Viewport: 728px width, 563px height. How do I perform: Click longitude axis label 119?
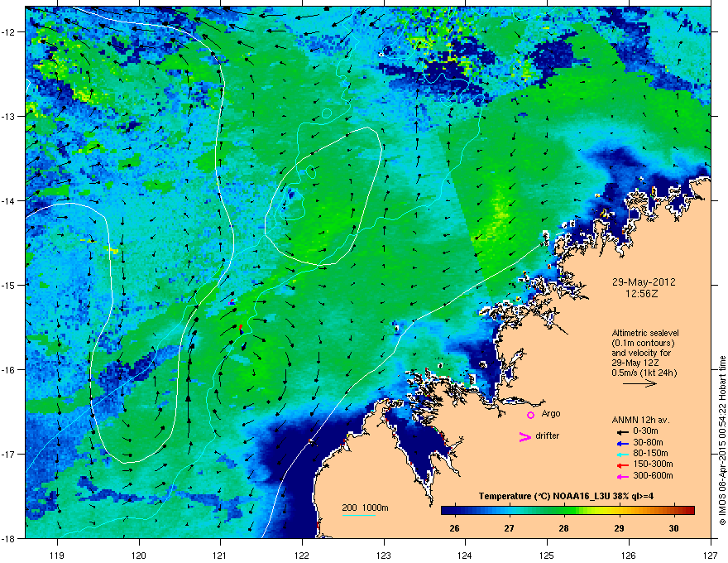point(57,555)
